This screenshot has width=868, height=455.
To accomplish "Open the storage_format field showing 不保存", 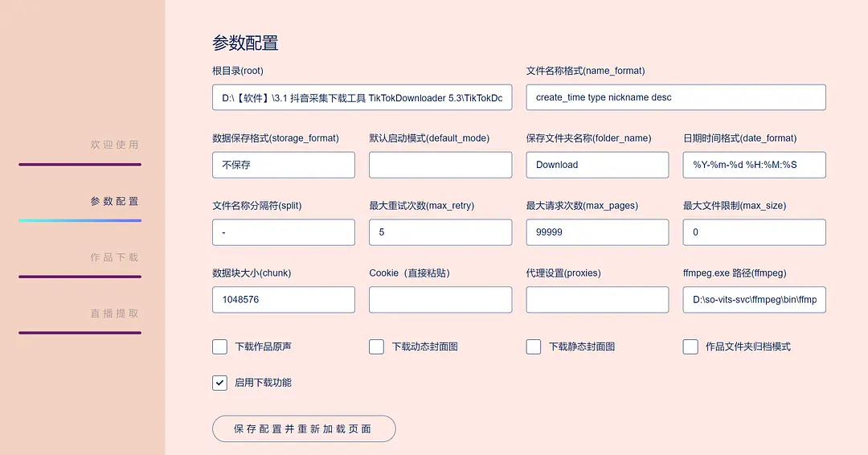I will click(284, 165).
